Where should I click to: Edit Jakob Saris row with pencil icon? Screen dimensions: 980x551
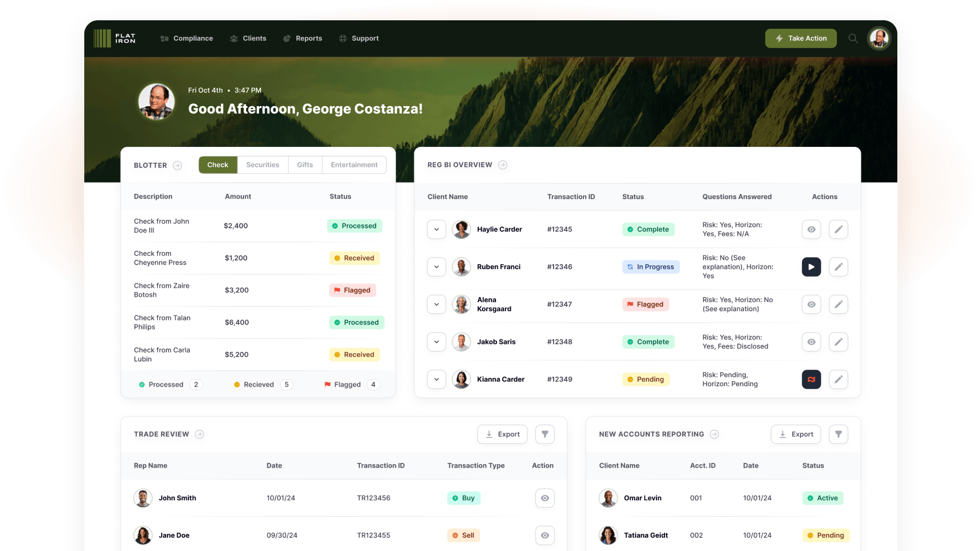[838, 342]
